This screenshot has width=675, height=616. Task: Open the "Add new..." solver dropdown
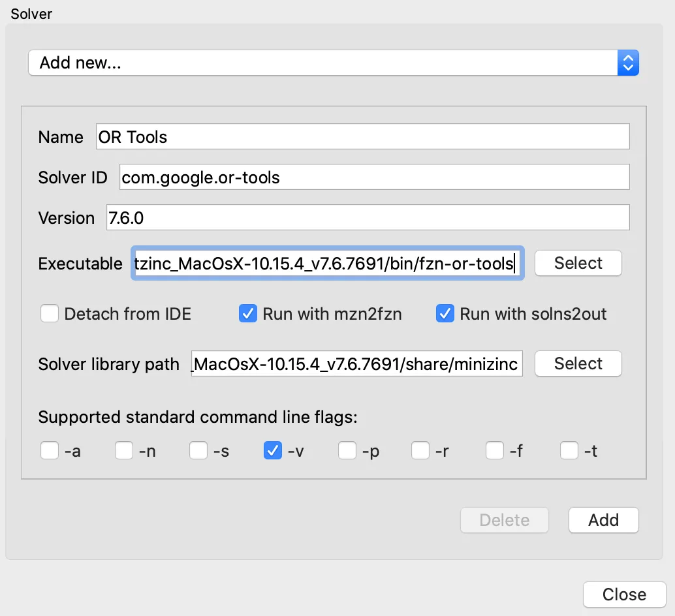coord(333,63)
